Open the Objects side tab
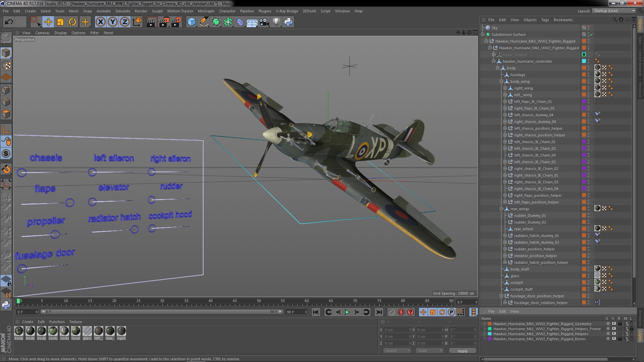644x362 pixels. [x=640, y=24]
